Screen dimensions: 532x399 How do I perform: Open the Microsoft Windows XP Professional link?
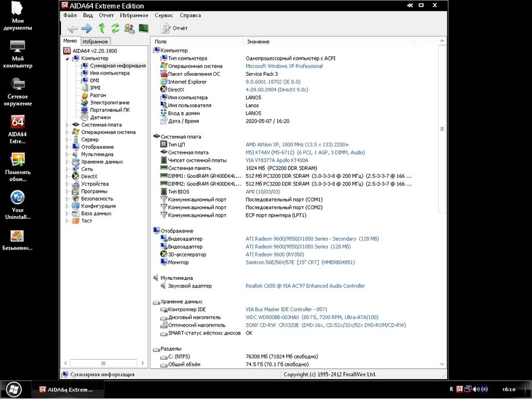pyautogui.click(x=284, y=66)
